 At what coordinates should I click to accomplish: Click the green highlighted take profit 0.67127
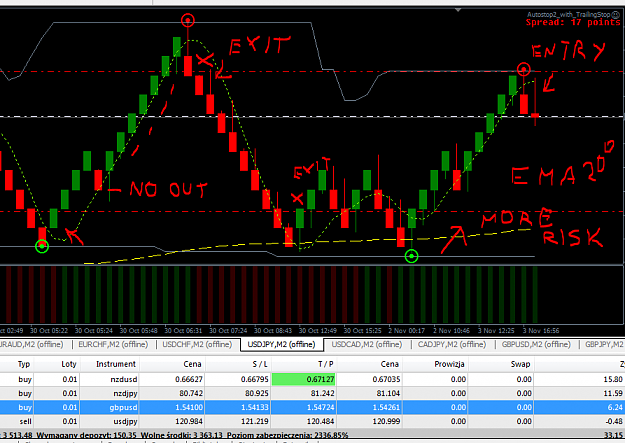point(304,379)
